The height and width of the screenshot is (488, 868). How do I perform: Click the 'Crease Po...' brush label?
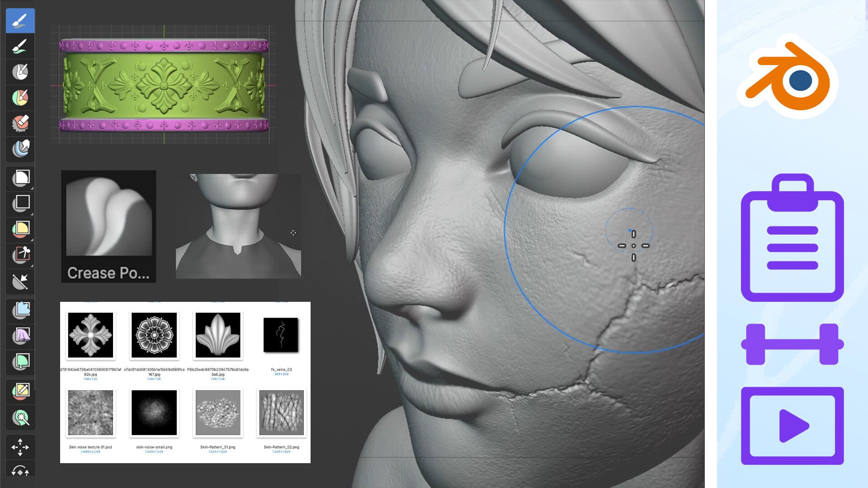(108, 273)
